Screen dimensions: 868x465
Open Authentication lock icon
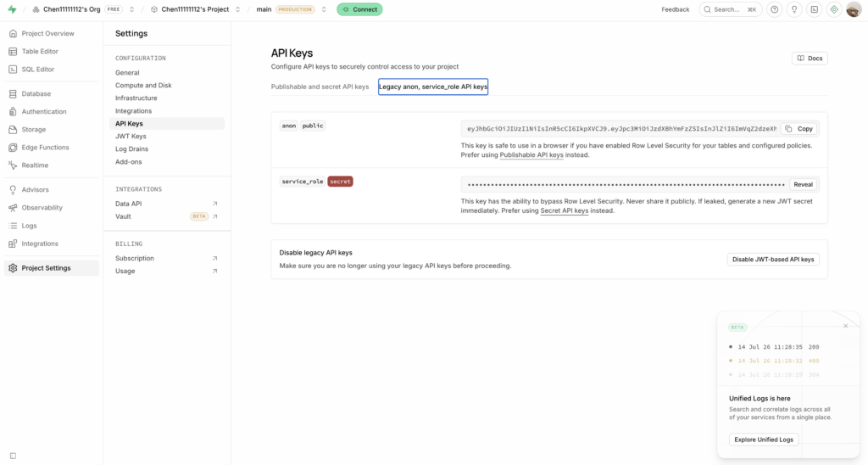(13, 112)
